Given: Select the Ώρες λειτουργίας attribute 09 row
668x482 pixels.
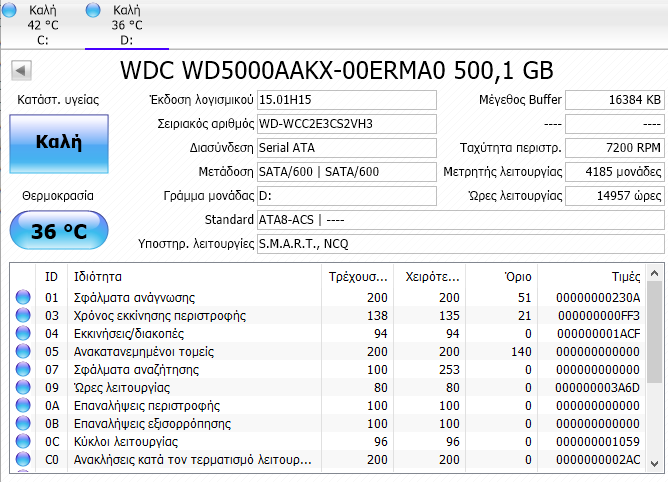Looking at the screenshot, I should tap(328, 387).
